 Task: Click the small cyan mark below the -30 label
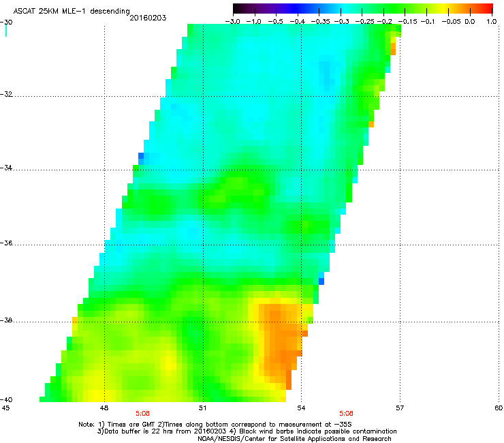[x=6, y=31]
